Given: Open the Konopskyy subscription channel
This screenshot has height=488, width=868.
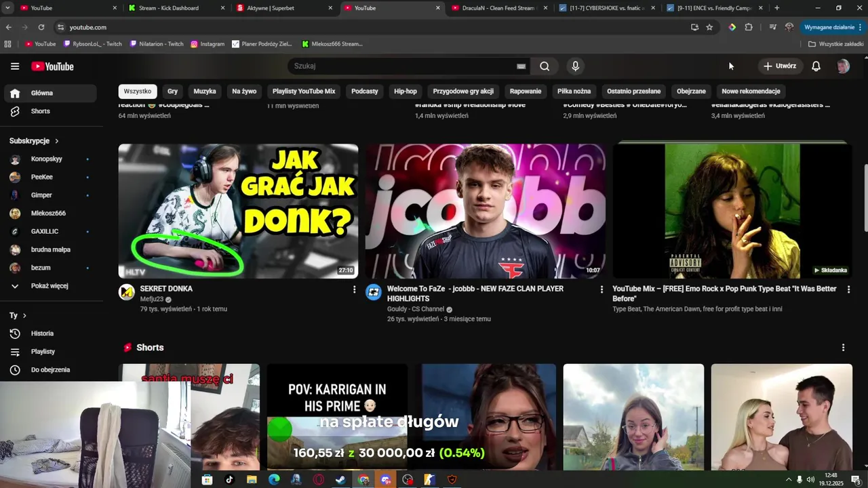Looking at the screenshot, I should coord(49,159).
